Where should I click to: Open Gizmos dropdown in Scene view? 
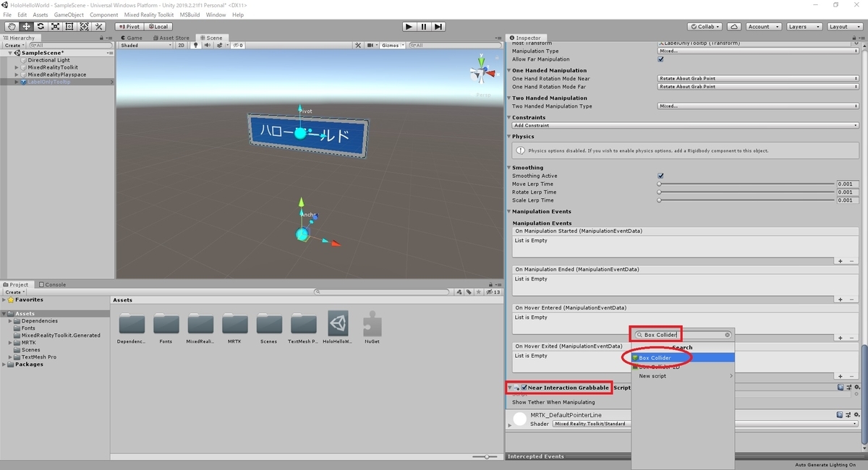[x=393, y=45]
